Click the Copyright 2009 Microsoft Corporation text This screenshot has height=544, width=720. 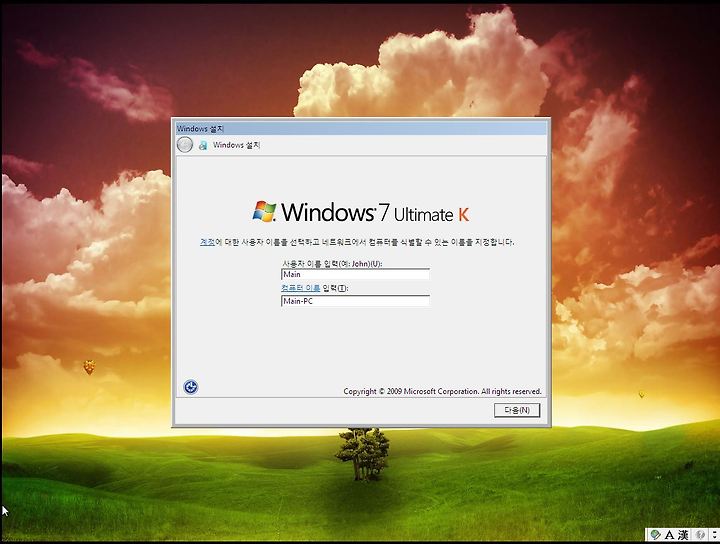(x=442, y=391)
